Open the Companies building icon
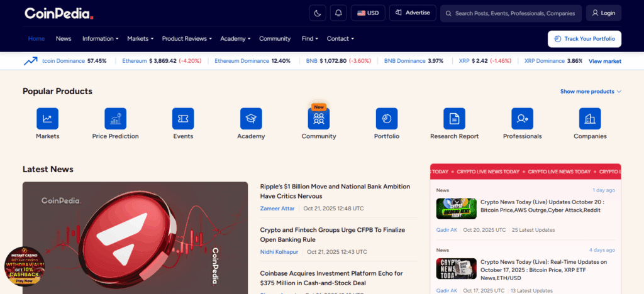The image size is (644, 294). (x=590, y=119)
